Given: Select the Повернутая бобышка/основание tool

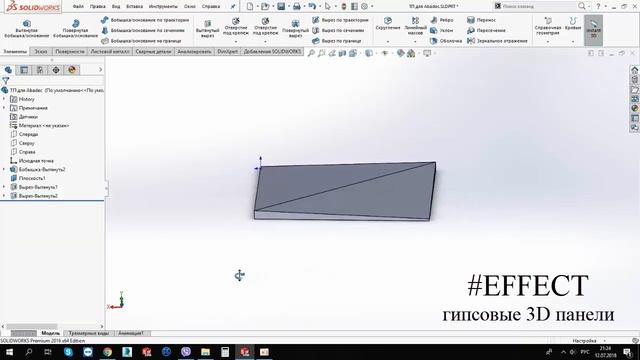Looking at the screenshot, I should coord(76,28).
